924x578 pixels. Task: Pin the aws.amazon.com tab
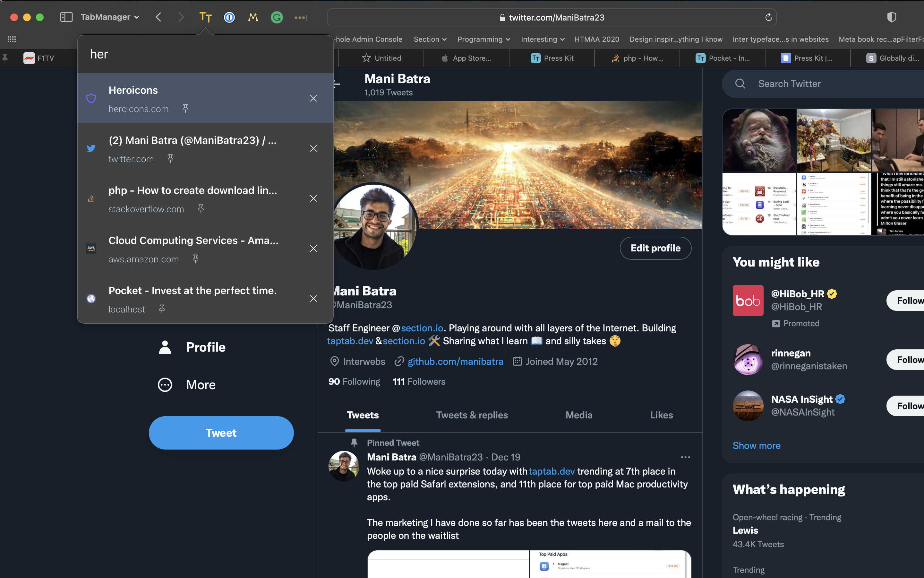(195, 259)
